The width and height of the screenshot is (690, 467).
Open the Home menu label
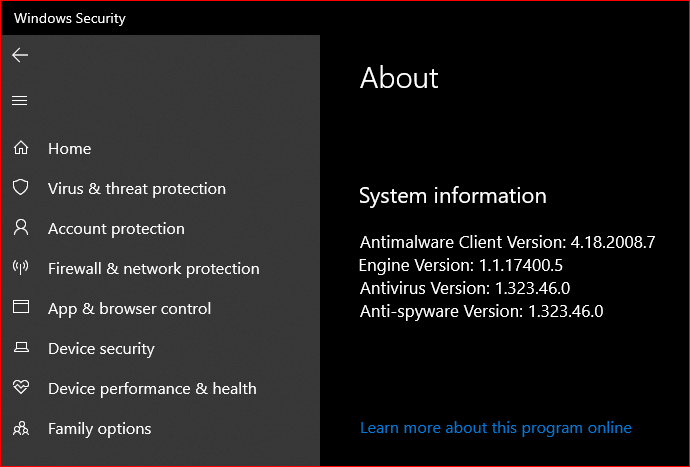coord(70,149)
